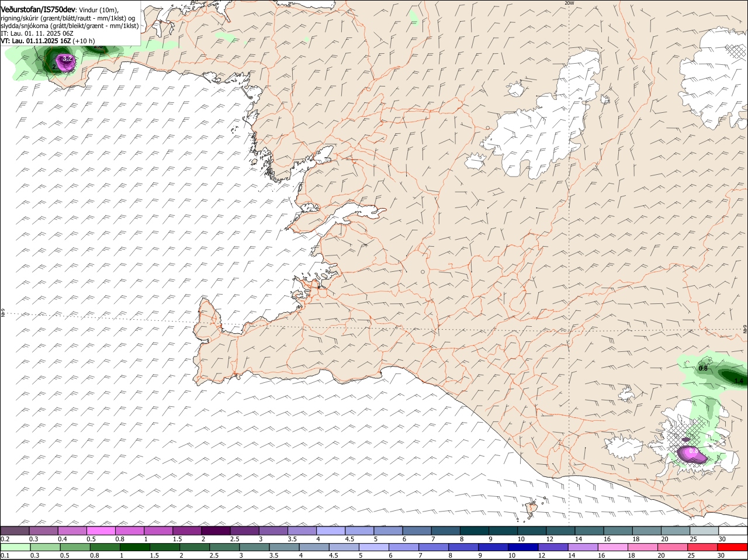Click the 'slydda/snjókoma' legend description line
The width and height of the screenshot is (748, 560).
point(70,26)
